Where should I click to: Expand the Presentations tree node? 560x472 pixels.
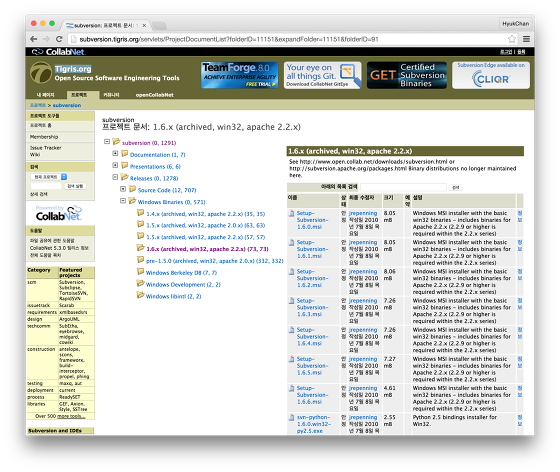click(115, 165)
